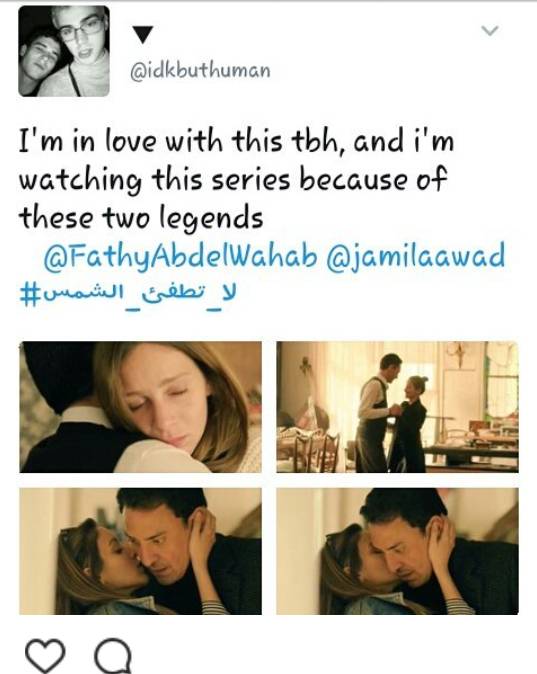The width and height of the screenshot is (537, 674).
Task: Click the line "these two legends"
Action: 141,217
